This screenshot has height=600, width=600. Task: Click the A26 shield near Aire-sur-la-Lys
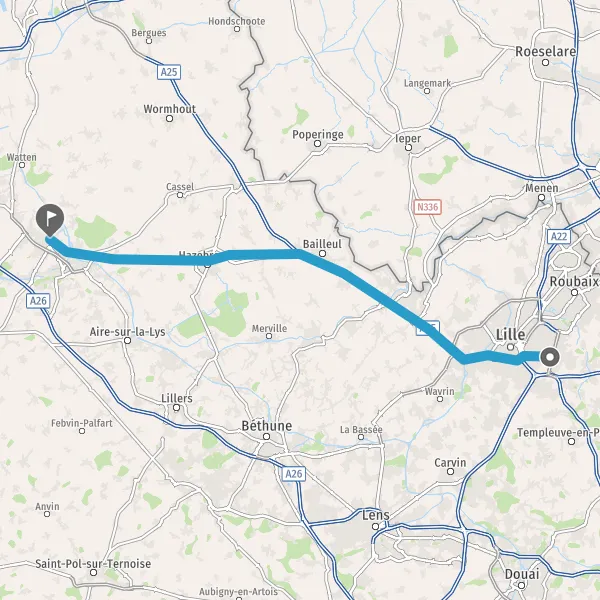(38, 301)
